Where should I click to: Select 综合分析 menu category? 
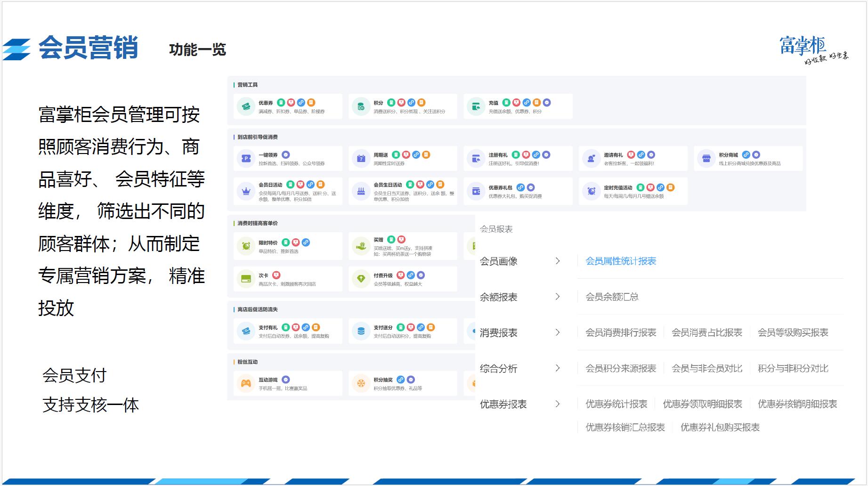click(x=499, y=369)
